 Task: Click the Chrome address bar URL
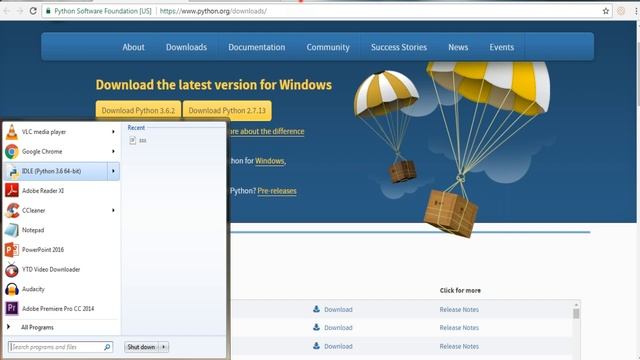pyautogui.click(x=213, y=11)
